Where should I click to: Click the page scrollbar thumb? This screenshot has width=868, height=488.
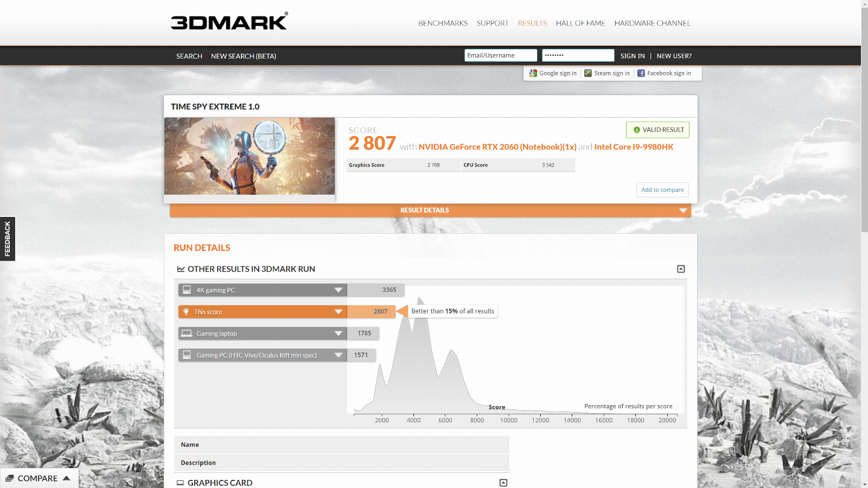click(865, 119)
